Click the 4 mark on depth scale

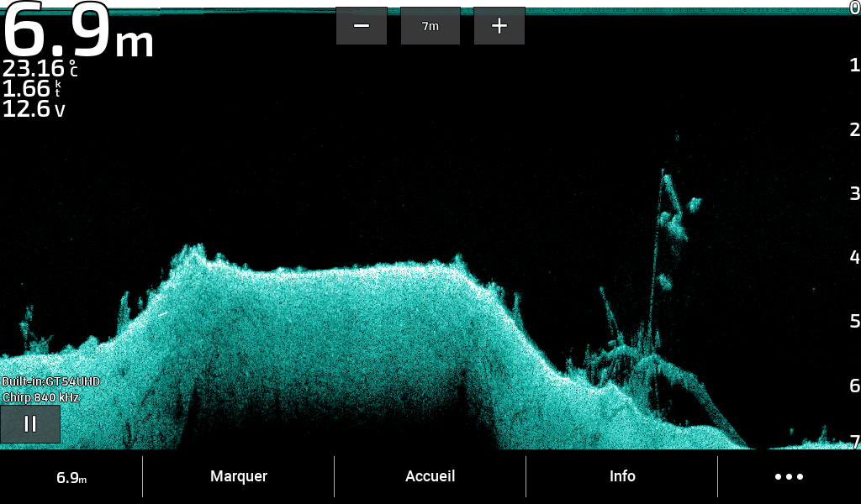click(854, 257)
